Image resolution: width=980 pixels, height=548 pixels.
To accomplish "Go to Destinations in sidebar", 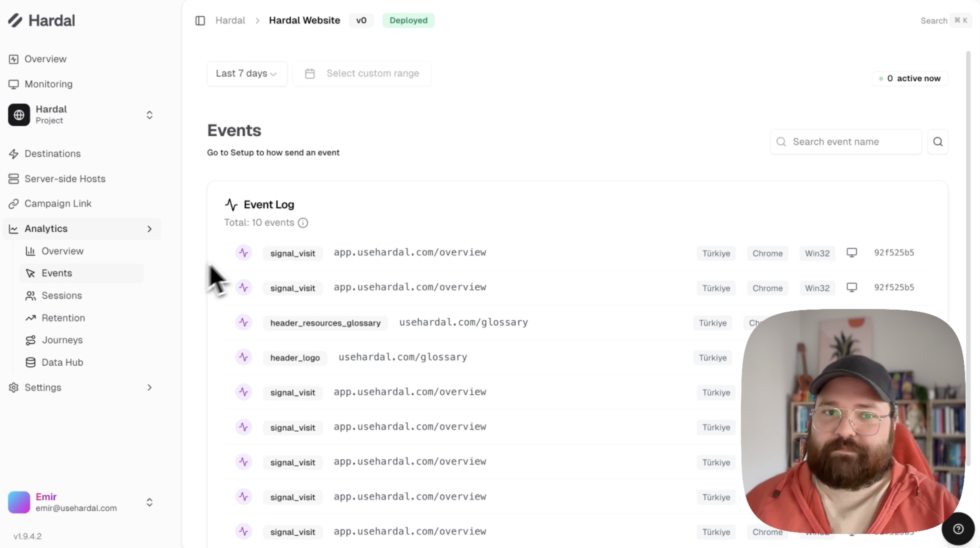I will [52, 154].
